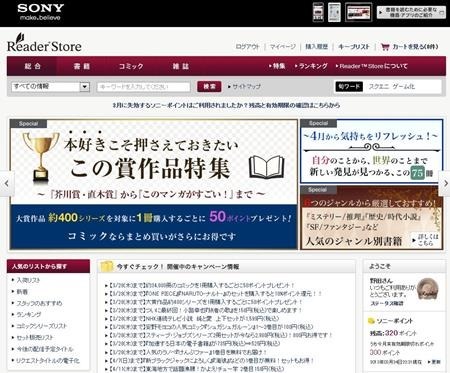Screen dimensions: 450x373
Task: Click the user avatar image
Action: [428, 289]
